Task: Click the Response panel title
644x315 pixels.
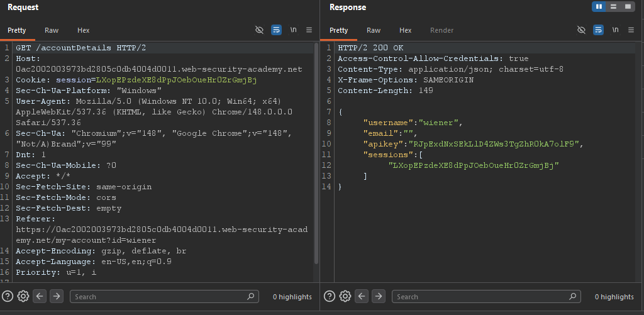Action: point(347,7)
